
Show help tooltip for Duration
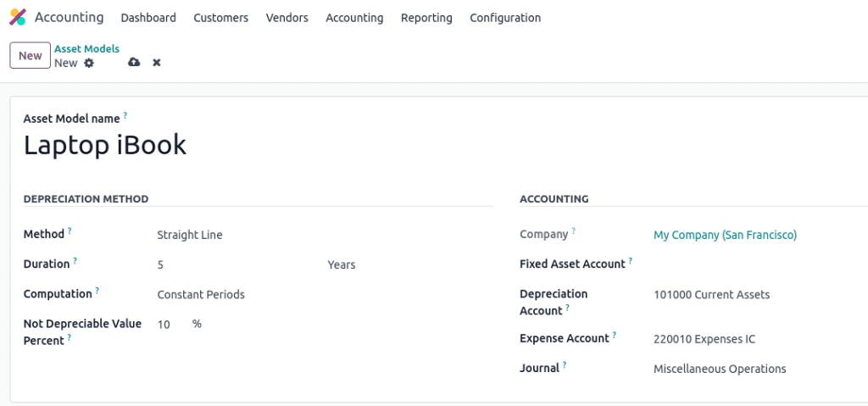tap(75, 260)
